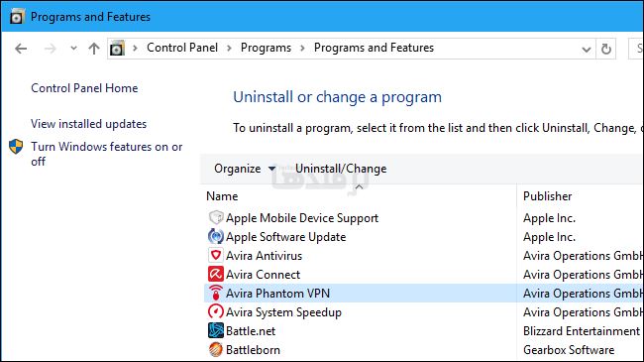
Task: Select the Avira System Speedup icon
Action: click(216, 311)
